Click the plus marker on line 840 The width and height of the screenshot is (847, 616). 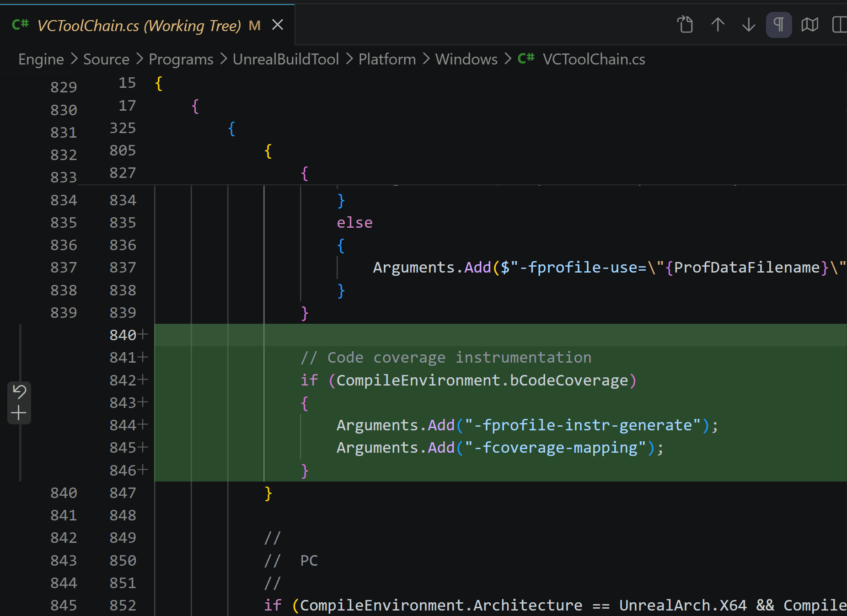(x=143, y=335)
